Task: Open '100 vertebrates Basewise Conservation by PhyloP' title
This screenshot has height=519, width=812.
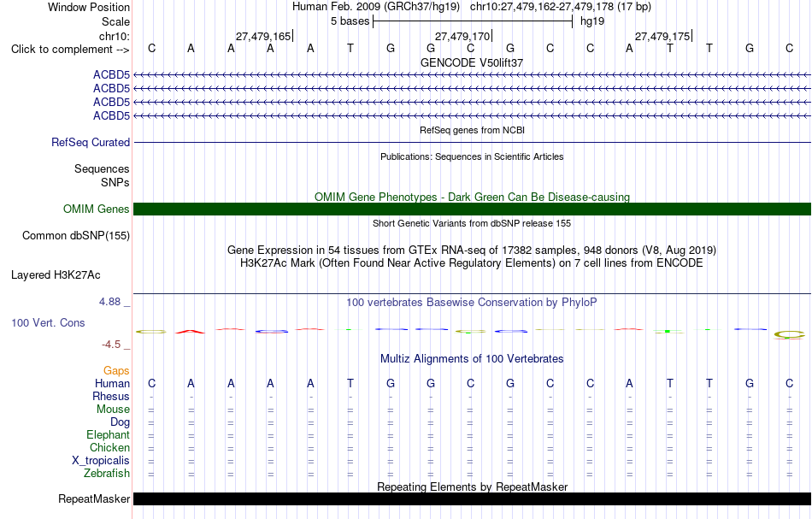Action: pos(472,302)
